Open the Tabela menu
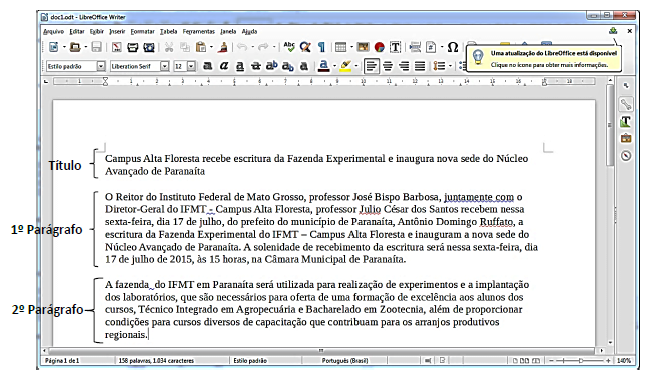This screenshot has width=656, height=375. [x=168, y=31]
